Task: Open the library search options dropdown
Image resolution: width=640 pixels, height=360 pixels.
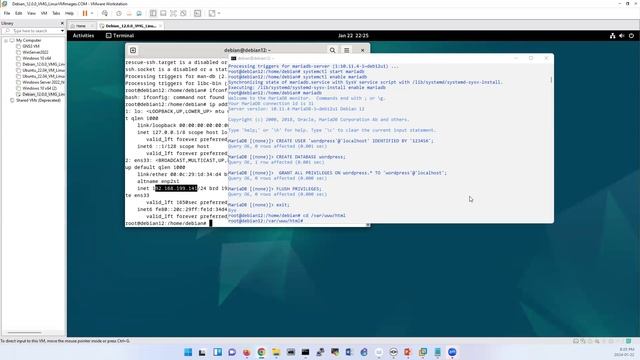Action: pyautogui.click(x=62, y=31)
